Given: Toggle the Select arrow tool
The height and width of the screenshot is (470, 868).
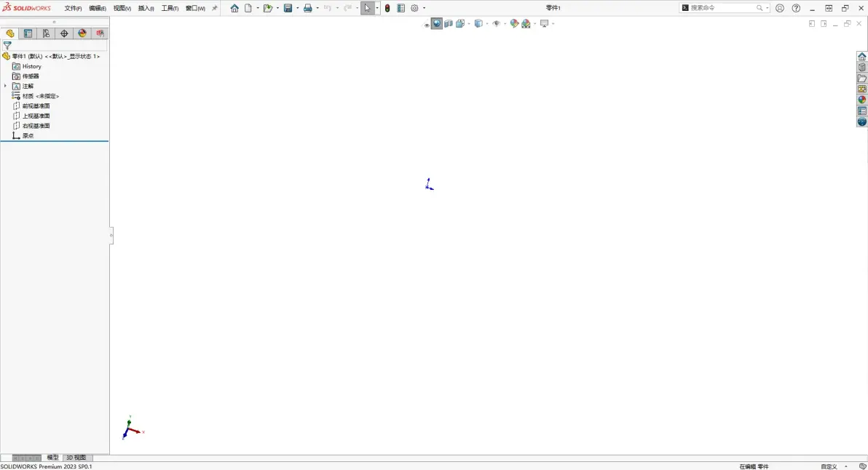Looking at the screenshot, I should click(368, 8).
